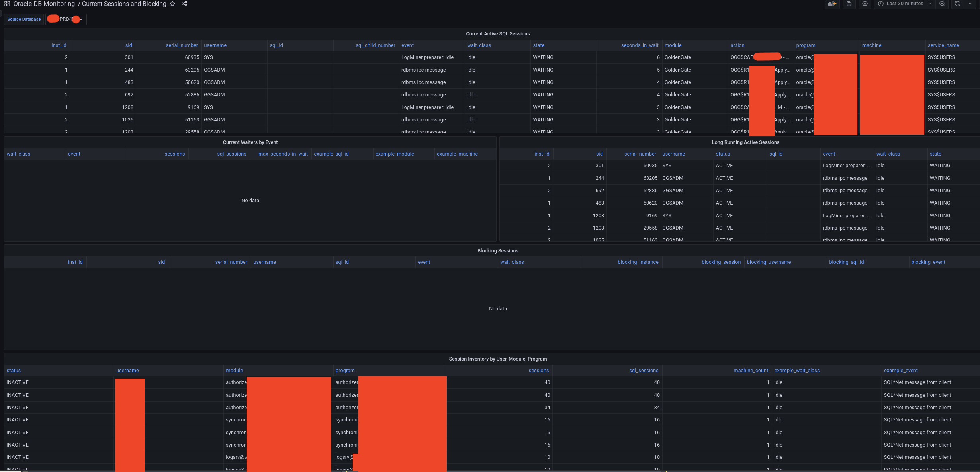Click serial_number 52886 in Active SQL Sessions
The height and width of the screenshot is (472, 980).
(x=192, y=95)
